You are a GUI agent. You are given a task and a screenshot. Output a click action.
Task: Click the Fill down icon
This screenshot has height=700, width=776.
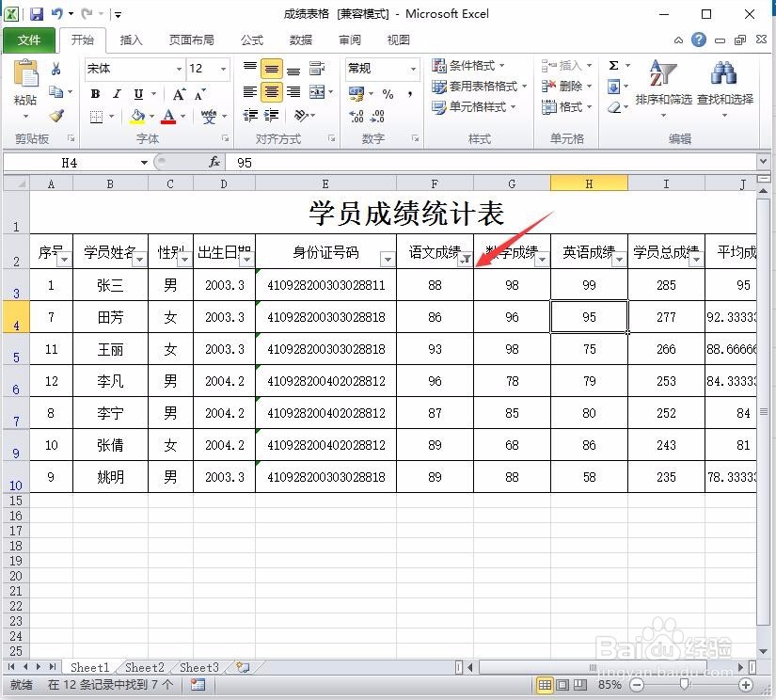[x=613, y=87]
